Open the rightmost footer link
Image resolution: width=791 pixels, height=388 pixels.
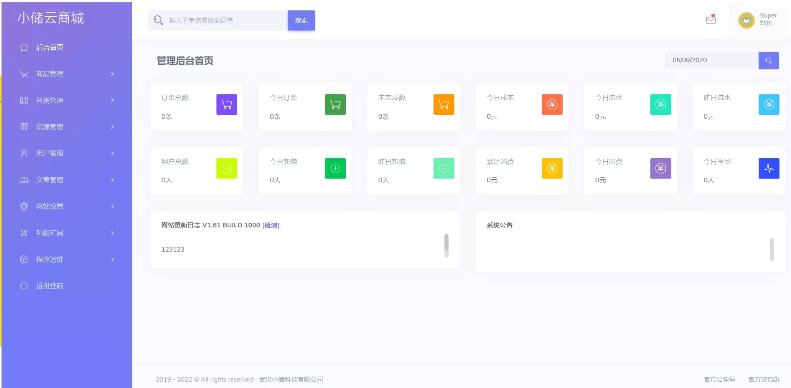pos(764,379)
